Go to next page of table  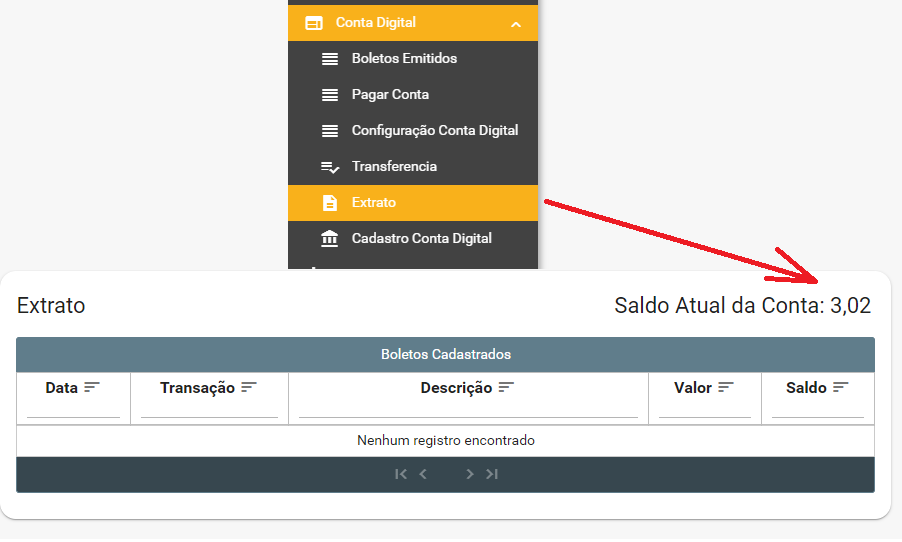pyautogui.click(x=469, y=474)
